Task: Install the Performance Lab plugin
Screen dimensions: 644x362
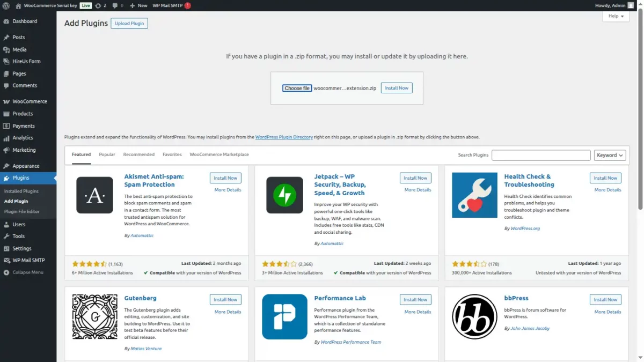Action: tap(415, 300)
